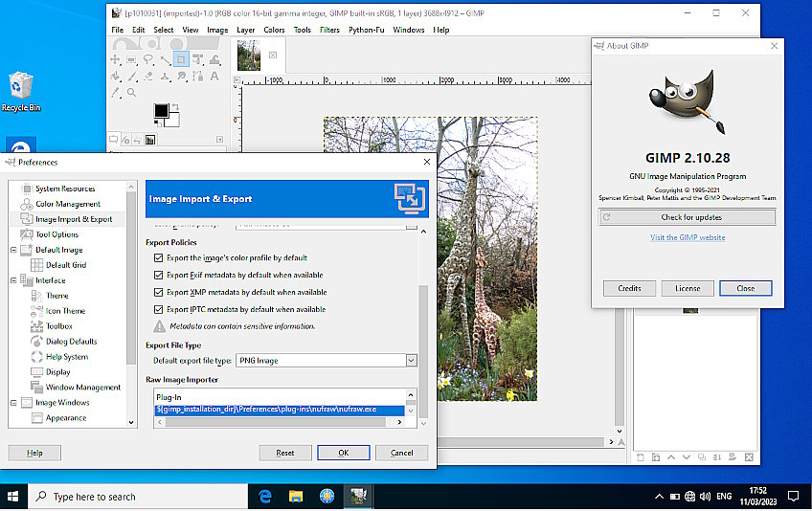Open the Default export file type dropdown

click(x=411, y=361)
